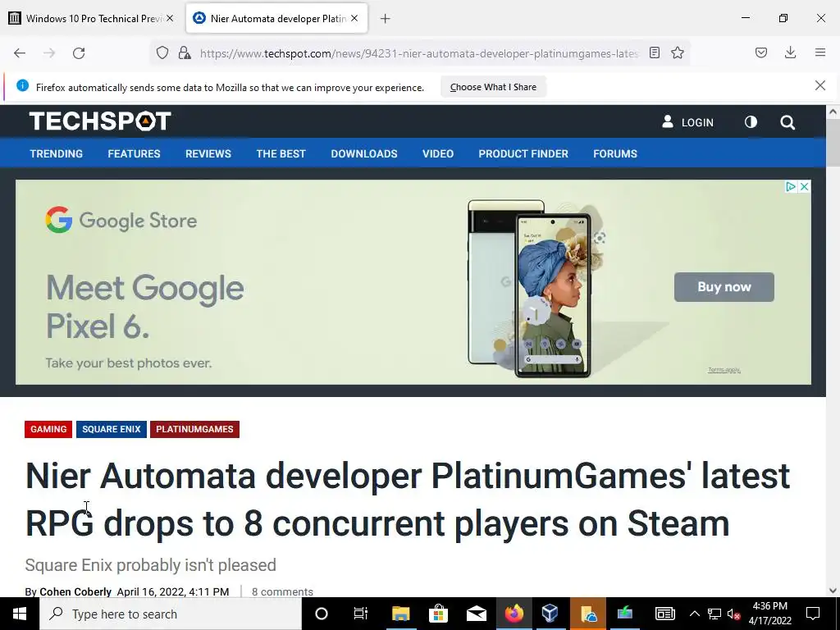Viewport: 840px width, 630px height.
Task: Open REVIEWS in navigation bar
Action: coord(208,153)
